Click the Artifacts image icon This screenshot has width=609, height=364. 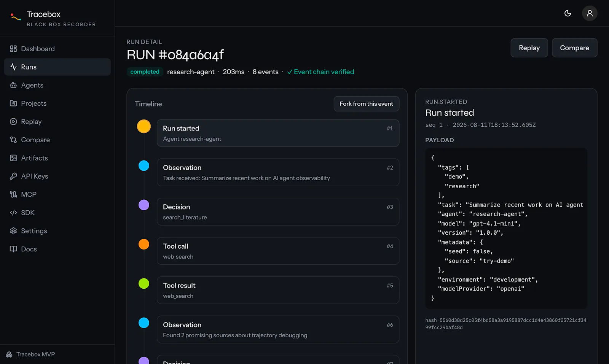pos(13,158)
